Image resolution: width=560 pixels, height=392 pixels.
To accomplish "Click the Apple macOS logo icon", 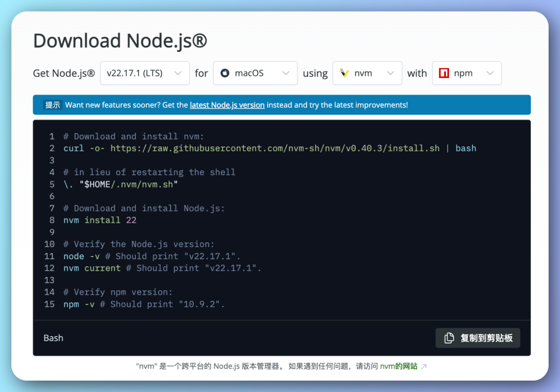I will [x=225, y=73].
